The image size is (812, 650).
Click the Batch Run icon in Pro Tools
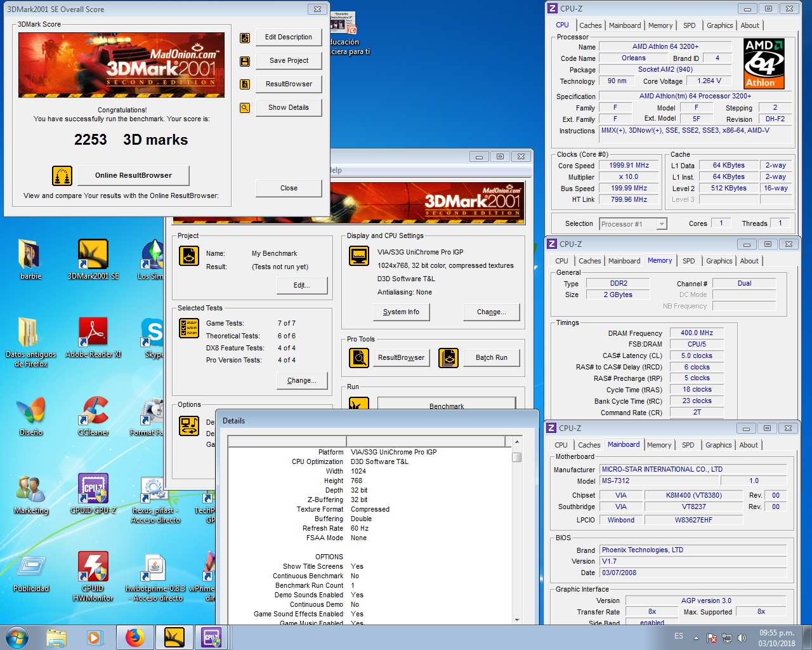tap(449, 358)
